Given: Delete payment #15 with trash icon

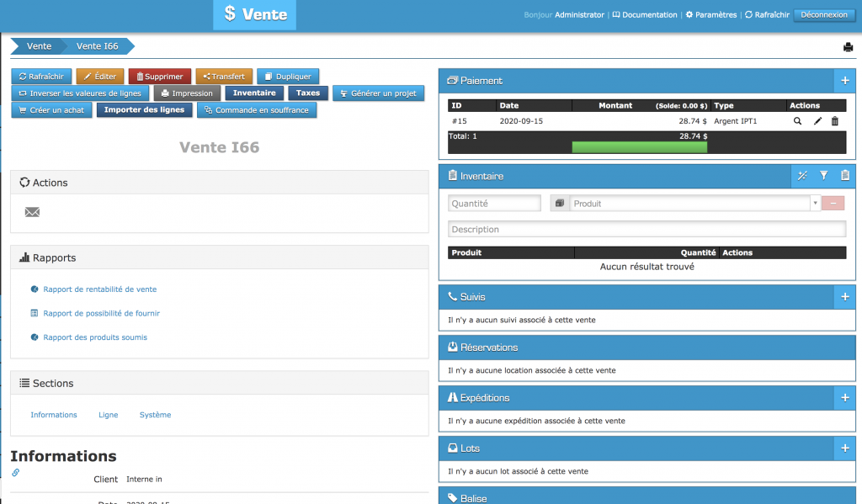Looking at the screenshot, I should point(835,121).
